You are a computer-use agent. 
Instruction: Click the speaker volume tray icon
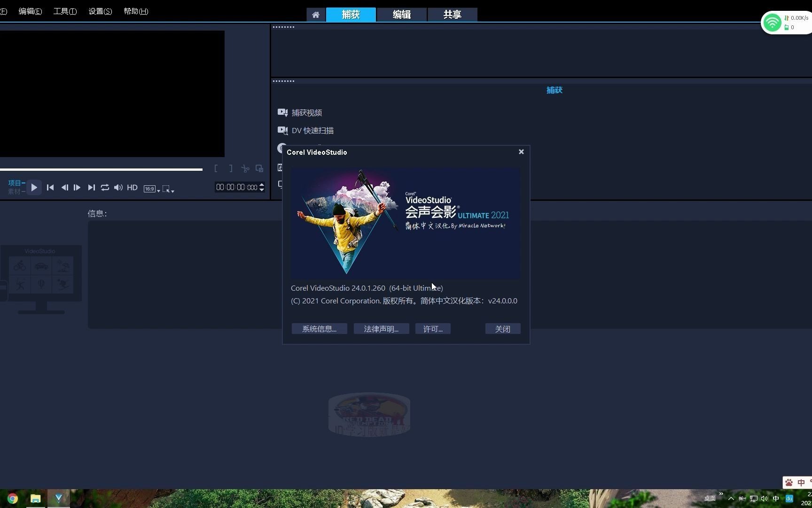(x=765, y=499)
